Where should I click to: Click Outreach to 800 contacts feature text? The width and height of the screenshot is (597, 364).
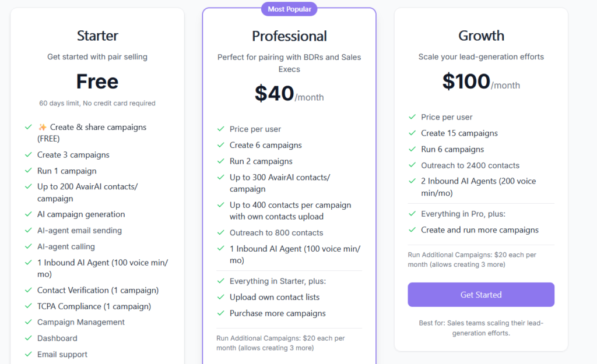[x=276, y=232]
